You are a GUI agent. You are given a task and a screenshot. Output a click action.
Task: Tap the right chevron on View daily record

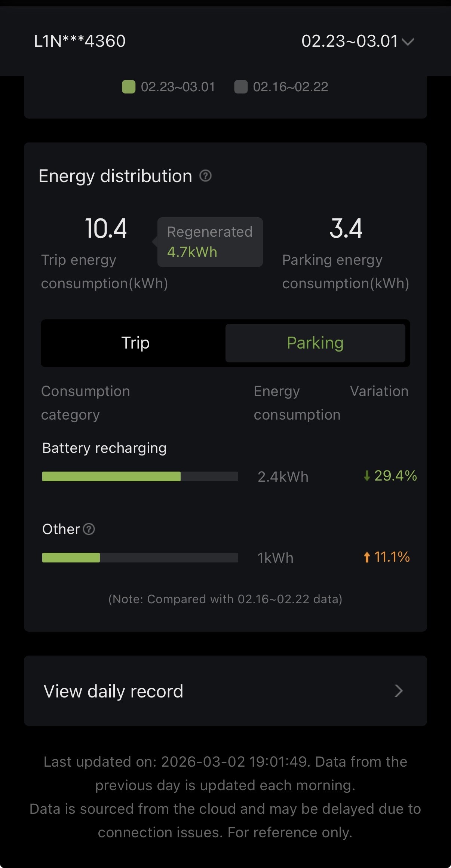coord(399,691)
